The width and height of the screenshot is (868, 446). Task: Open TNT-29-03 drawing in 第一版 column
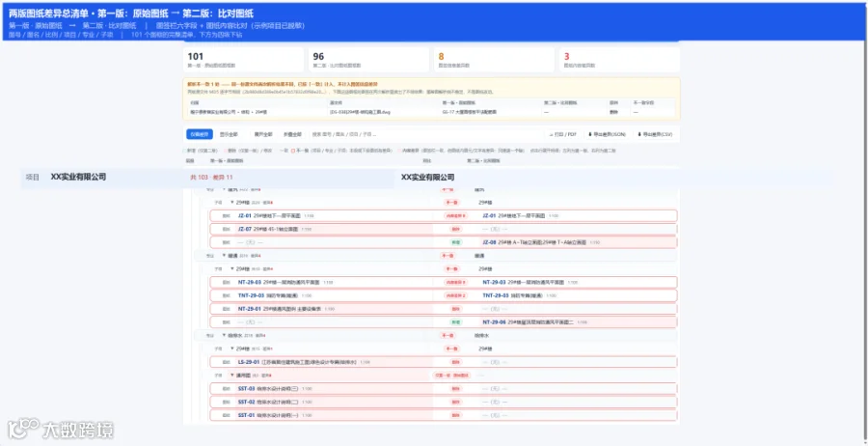tap(275, 295)
